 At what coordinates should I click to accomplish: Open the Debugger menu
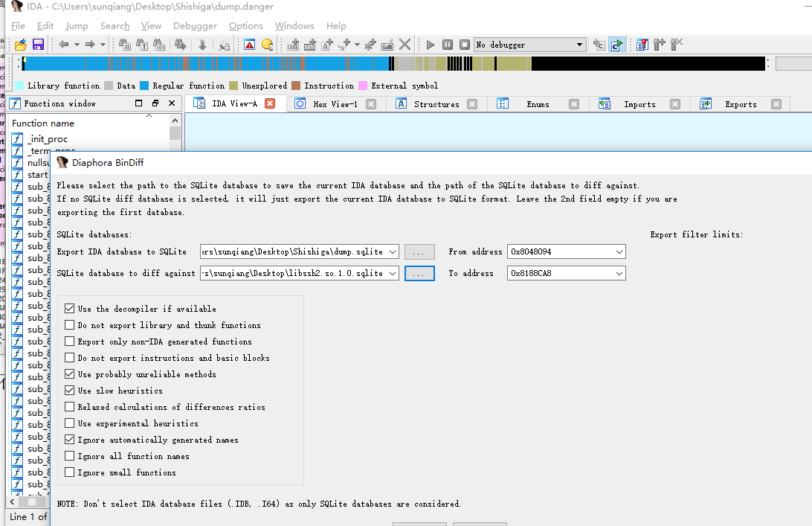click(x=196, y=26)
